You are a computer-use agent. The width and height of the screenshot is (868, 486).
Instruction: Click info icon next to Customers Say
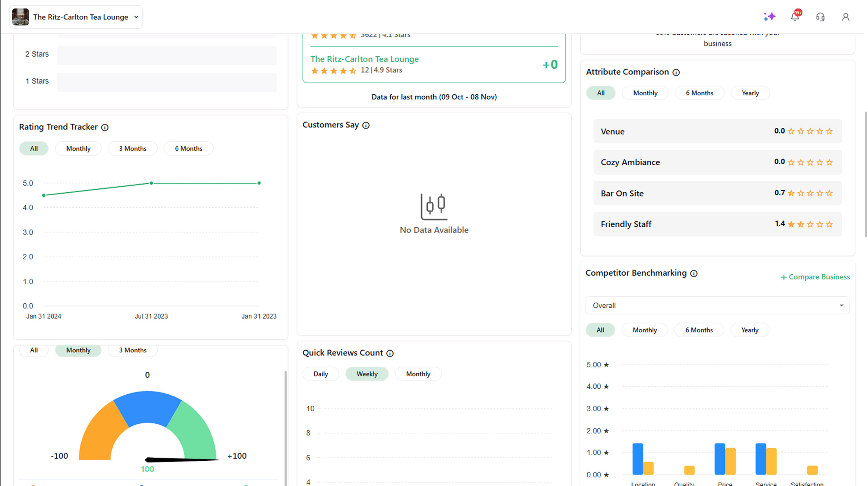coord(366,125)
